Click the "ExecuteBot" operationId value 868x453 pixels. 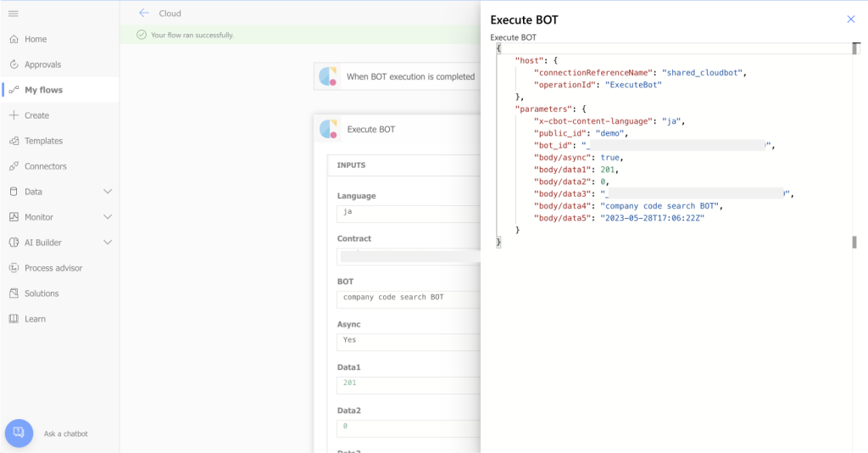tap(633, 85)
